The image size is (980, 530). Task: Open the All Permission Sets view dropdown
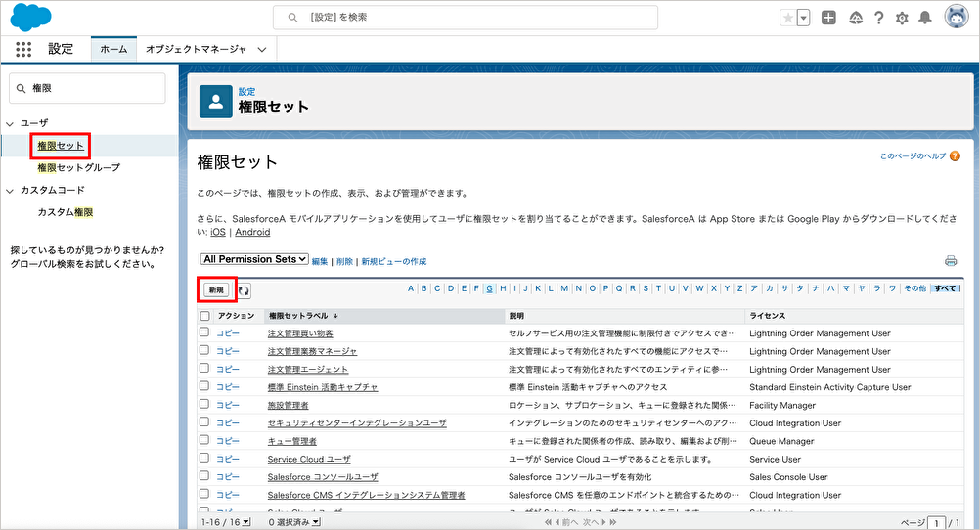click(254, 259)
